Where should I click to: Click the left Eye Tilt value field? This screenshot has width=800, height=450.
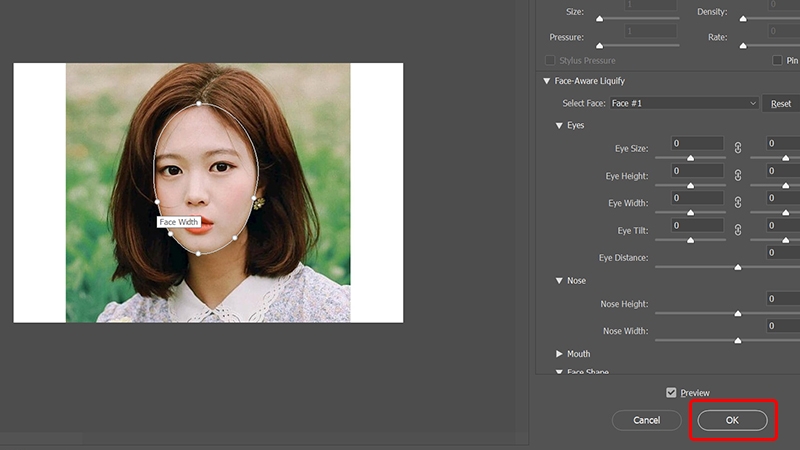[x=697, y=226]
